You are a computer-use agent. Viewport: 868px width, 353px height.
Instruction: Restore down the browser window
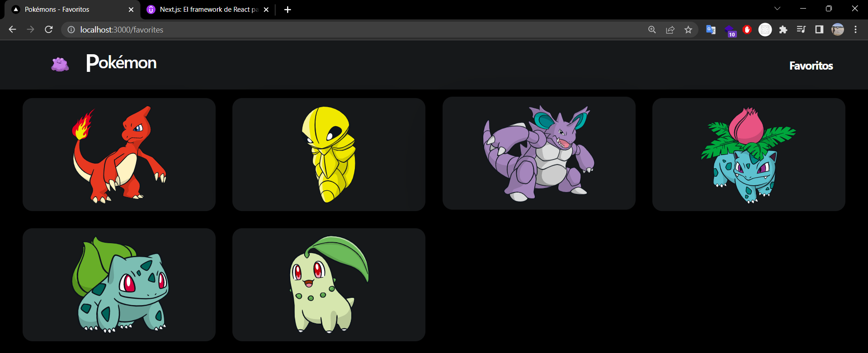point(829,9)
